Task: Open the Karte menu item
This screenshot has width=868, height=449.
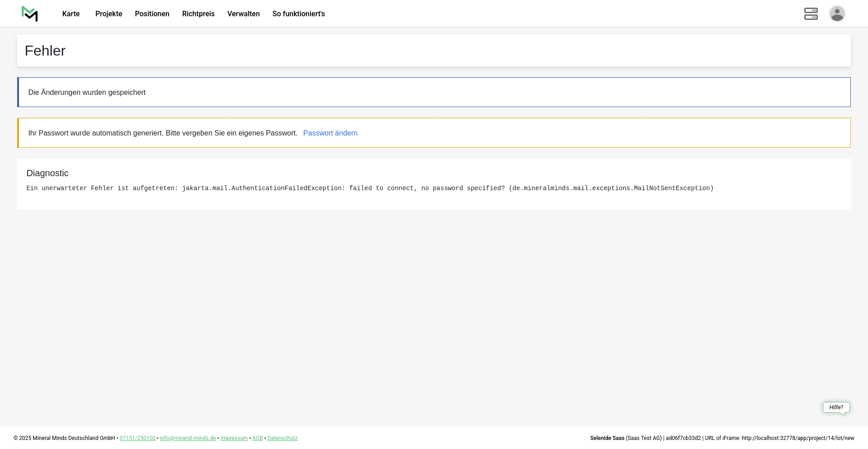Action: point(71,14)
